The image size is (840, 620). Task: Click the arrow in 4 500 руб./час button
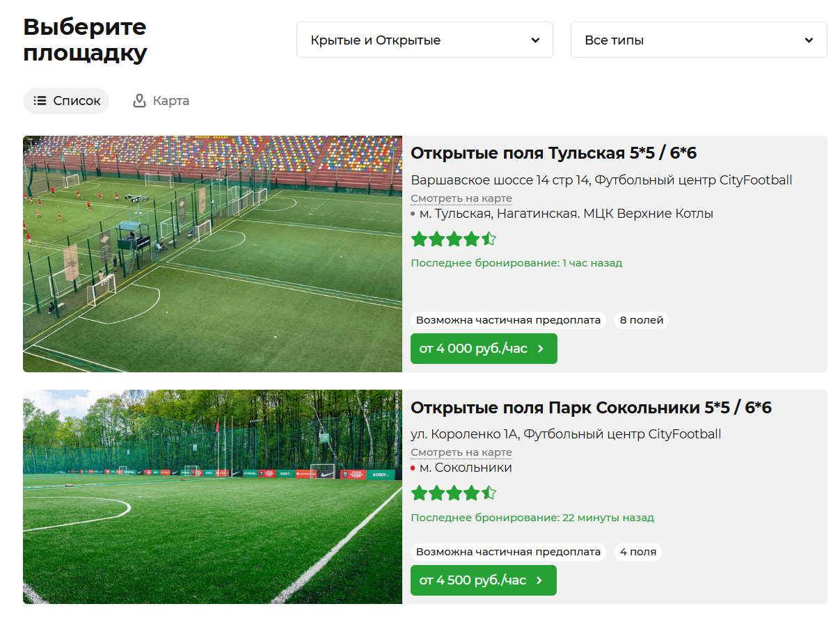(539, 580)
